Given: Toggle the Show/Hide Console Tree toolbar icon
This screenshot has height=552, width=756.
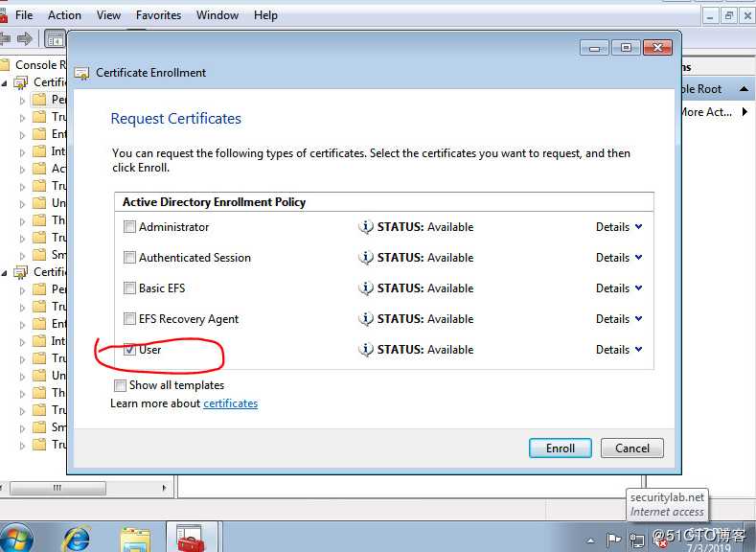Looking at the screenshot, I should point(55,38).
